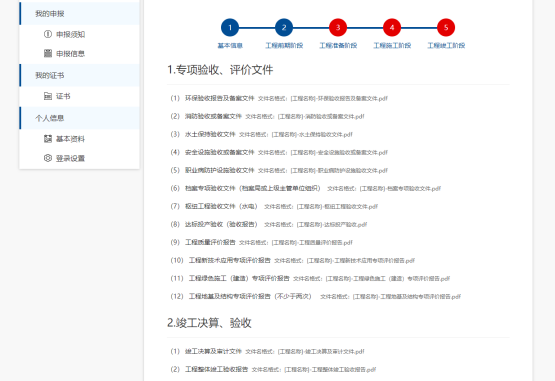Click item (7) 枢纽工程验收文件（水电）
The image size is (555, 381).
pos(221,206)
